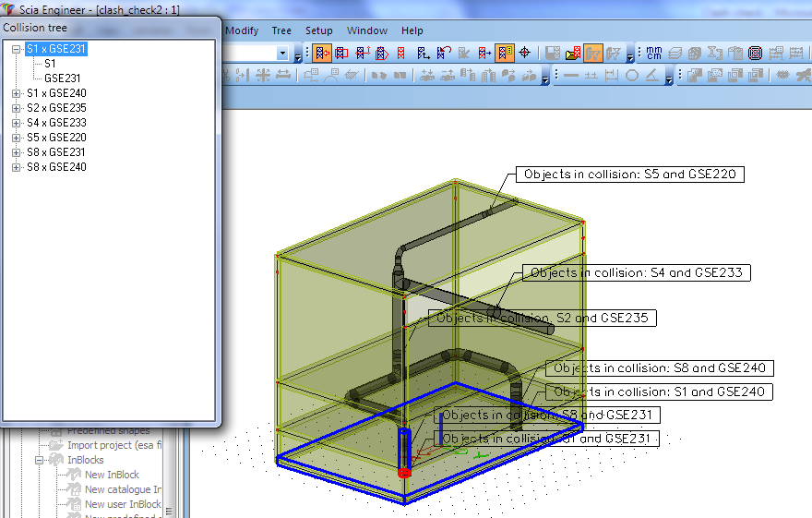Activate the select-by-mouse-click selection tool
This screenshot has width=812, height=518.
tap(322, 53)
